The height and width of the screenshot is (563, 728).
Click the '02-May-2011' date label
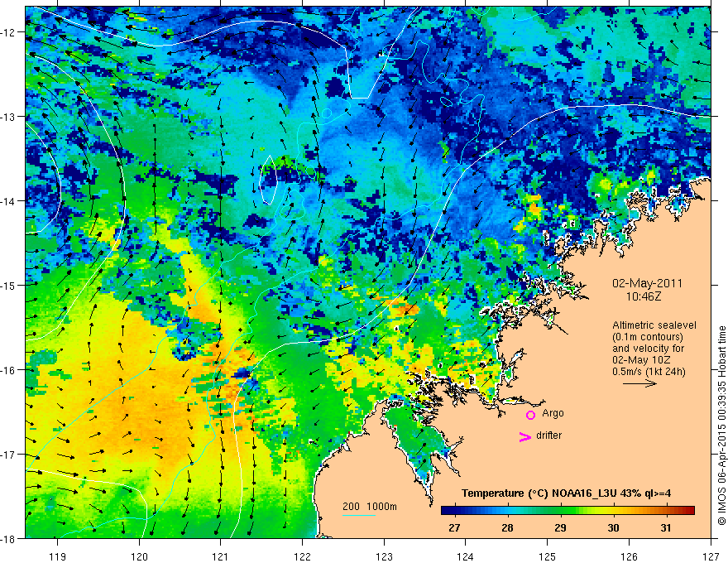click(647, 283)
